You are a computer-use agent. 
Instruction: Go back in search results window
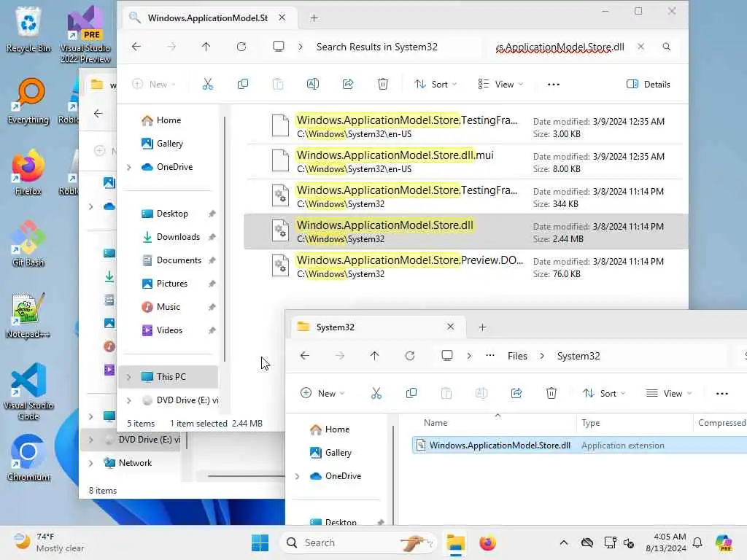tap(136, 47)
